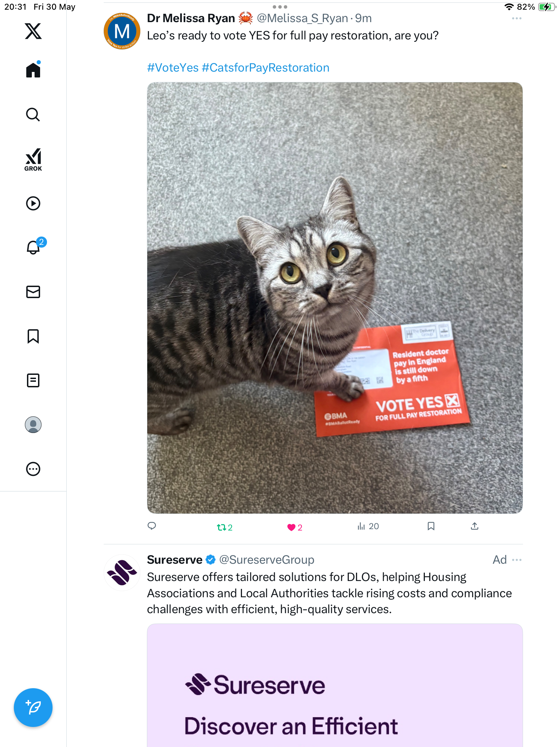The height and width of the screenshot is (747, 560).
Task: Open Messages envelope icon
Action: [33, 292]
